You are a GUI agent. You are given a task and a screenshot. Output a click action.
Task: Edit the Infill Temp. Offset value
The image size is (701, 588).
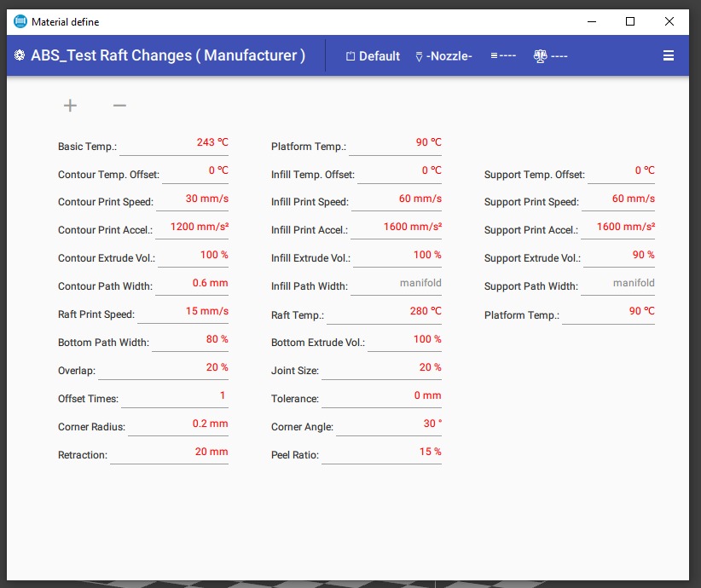(x=400, y=171)
